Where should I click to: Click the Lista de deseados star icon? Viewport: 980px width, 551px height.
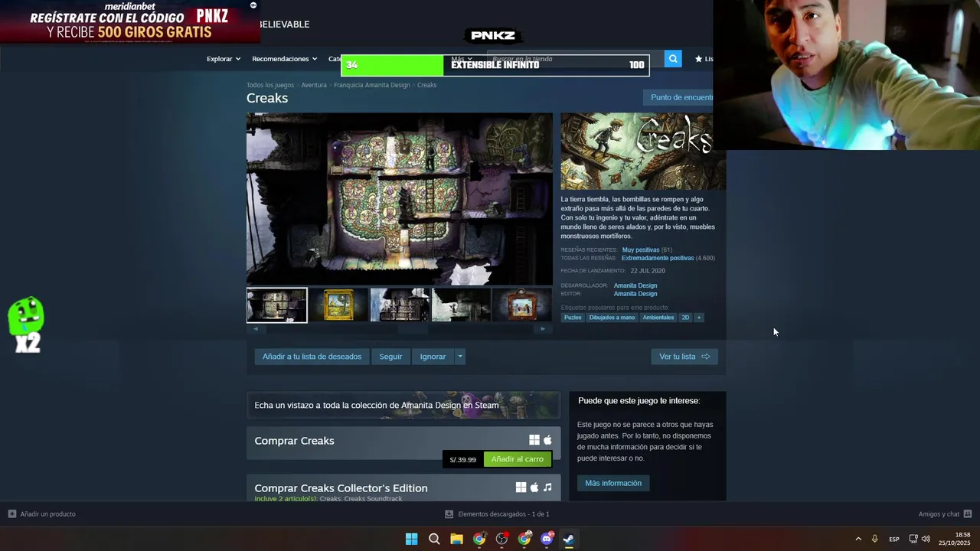point(698,59)
